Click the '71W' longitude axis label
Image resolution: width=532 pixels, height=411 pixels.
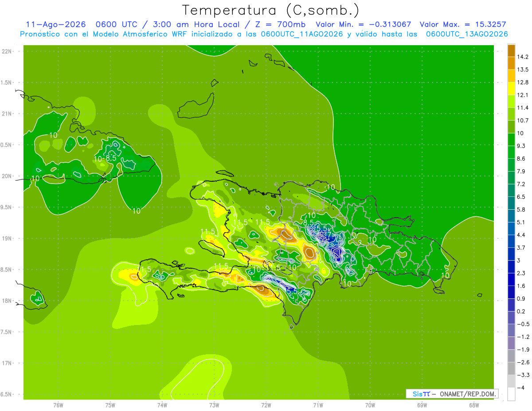(318, 405)
